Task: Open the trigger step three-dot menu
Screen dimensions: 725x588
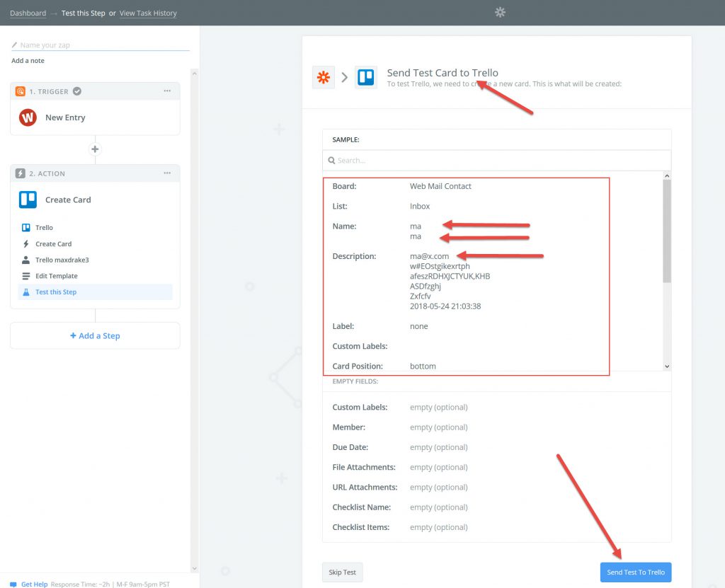Action: (167, 91)
